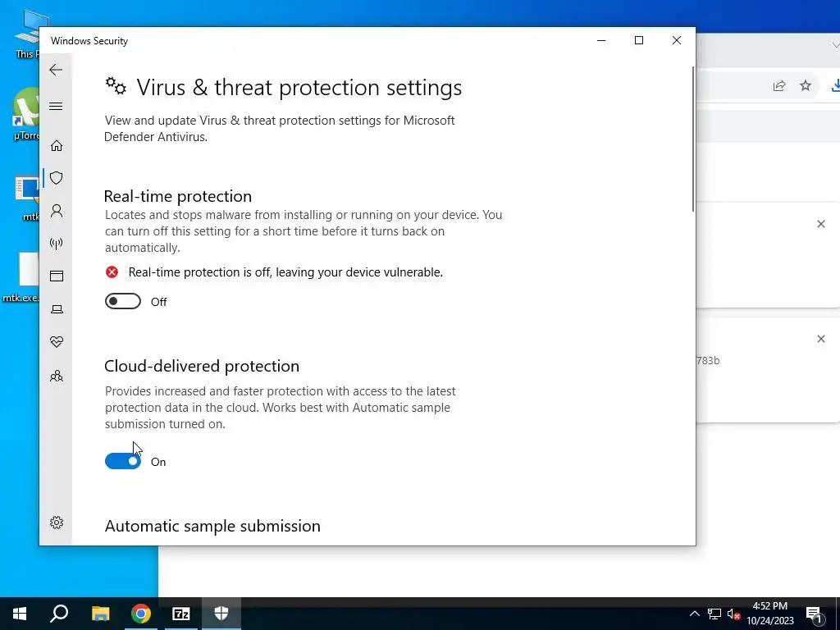Viewport: 840px width, 630px height.
Task: Bookmark page with browser star icon
Action: pyautogui.click(x=806, y=85)
